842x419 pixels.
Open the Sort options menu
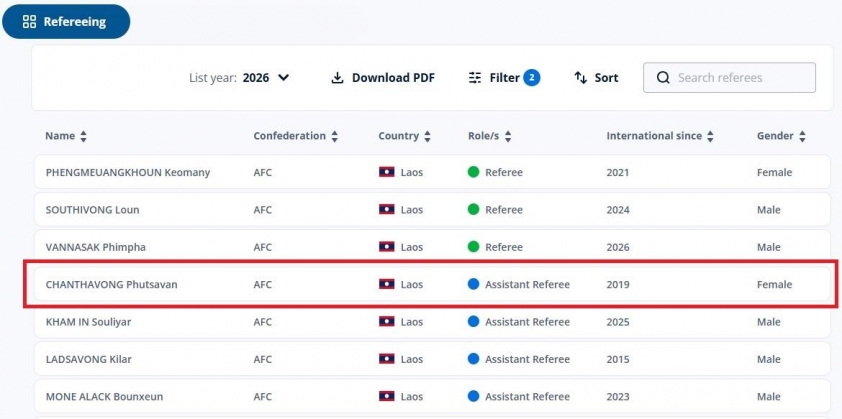coord(596,78)
